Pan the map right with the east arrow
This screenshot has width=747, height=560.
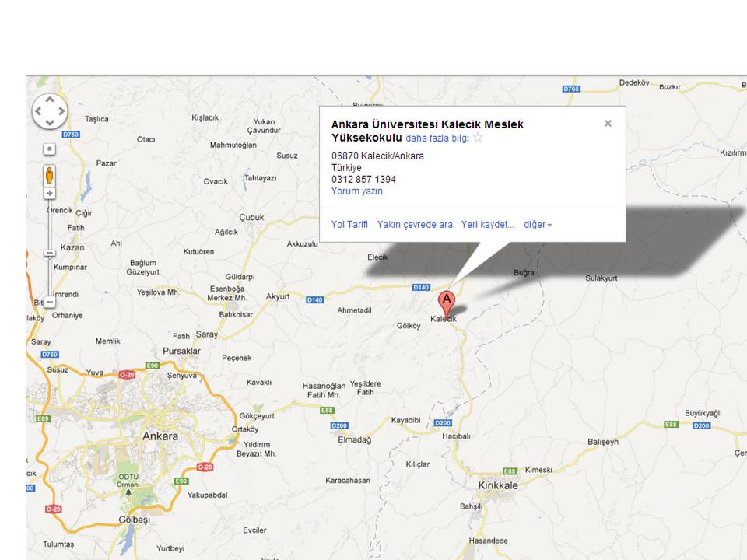(x=61, y=111)
